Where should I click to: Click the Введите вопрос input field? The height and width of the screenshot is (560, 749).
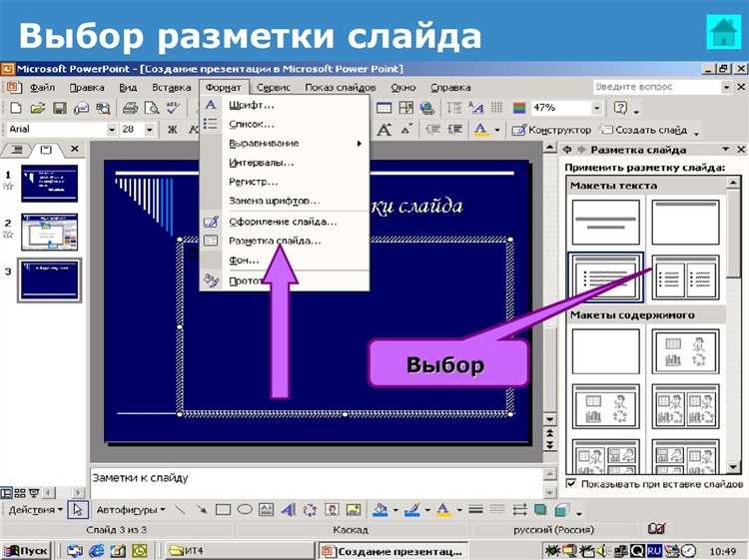point(657,88)
